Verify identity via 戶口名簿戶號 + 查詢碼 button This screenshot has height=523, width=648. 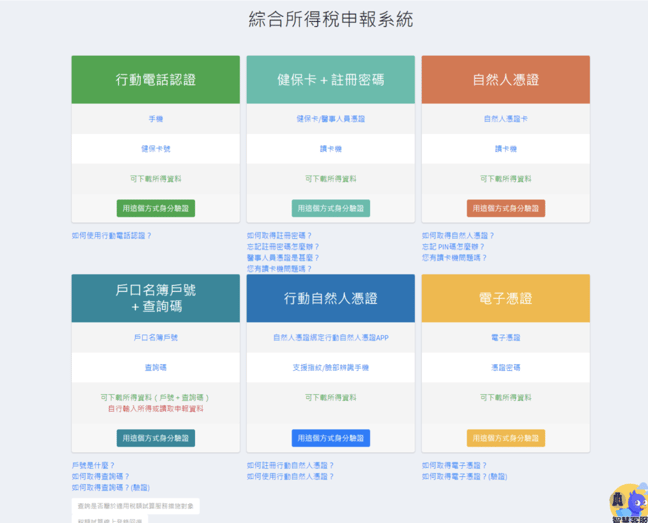click(156, 438)
